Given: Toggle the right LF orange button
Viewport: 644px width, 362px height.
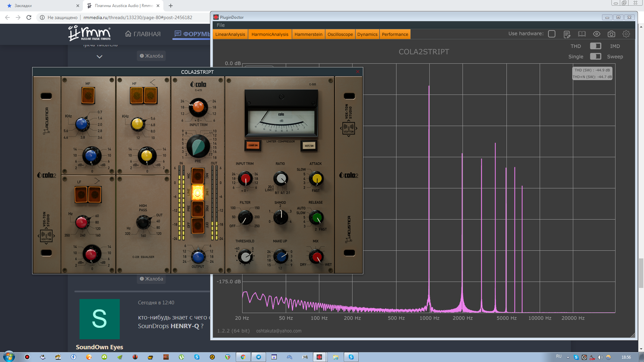Looking at the screenshot, I should (x=95, y=194).
